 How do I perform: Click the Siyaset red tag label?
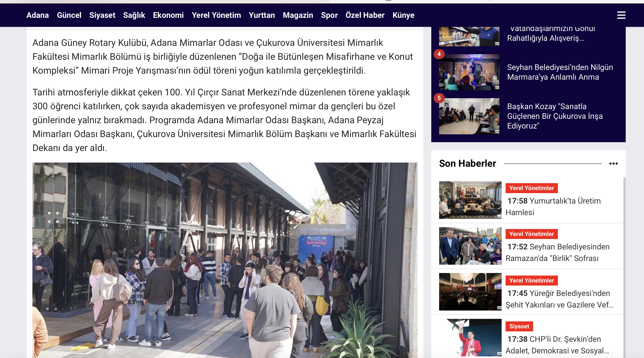[519, 326]
